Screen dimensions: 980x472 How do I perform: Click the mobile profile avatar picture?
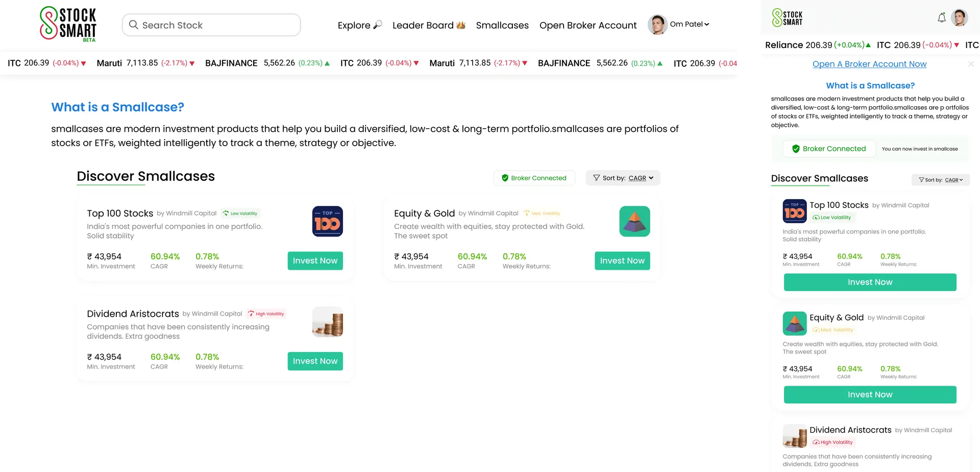point(960,18)
